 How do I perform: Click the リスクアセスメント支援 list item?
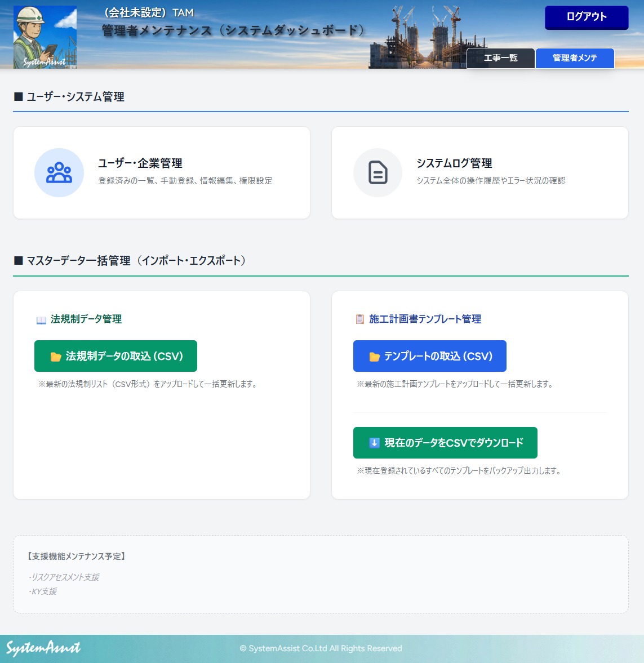point(65,577)
